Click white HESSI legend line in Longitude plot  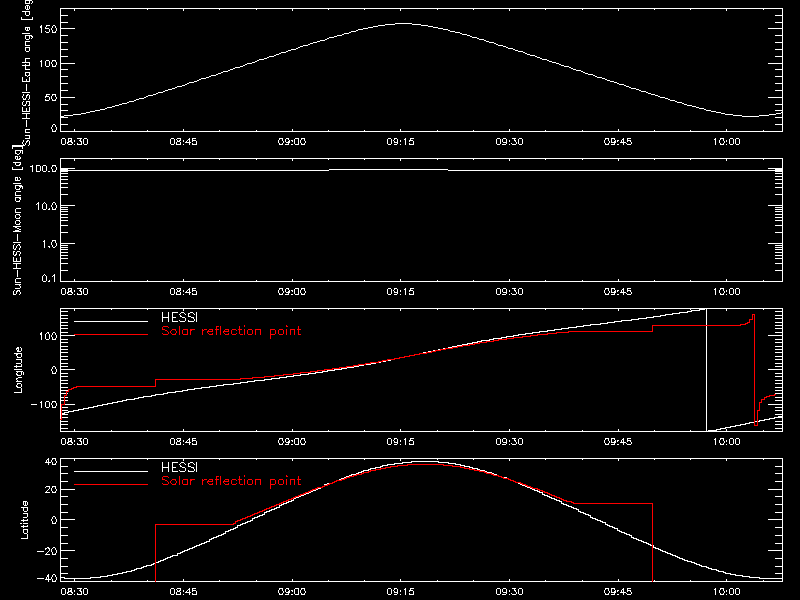click(111, 321)
